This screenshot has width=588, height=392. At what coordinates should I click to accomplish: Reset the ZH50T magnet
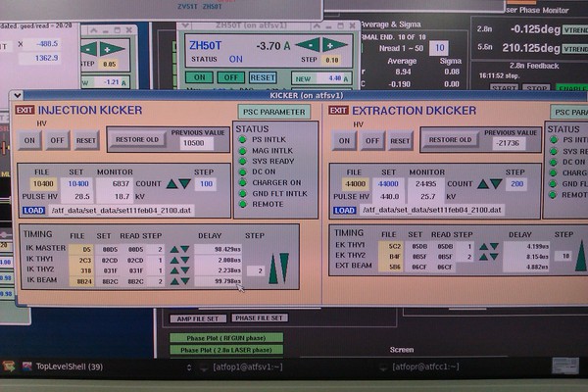tap(263, 77)
